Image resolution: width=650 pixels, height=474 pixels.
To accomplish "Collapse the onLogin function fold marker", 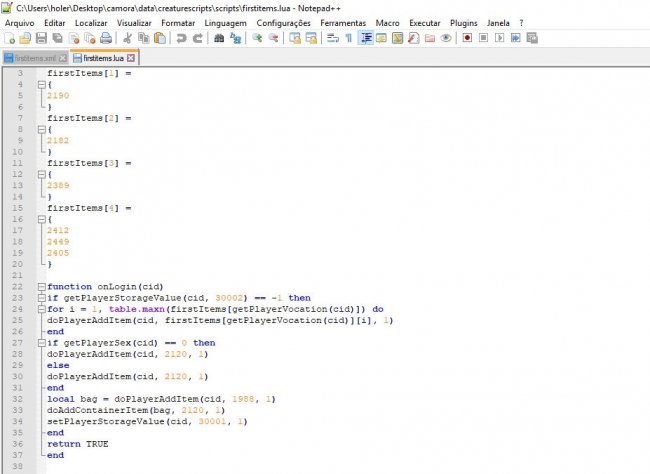I will pyautogui.click(x=41, y=287).
